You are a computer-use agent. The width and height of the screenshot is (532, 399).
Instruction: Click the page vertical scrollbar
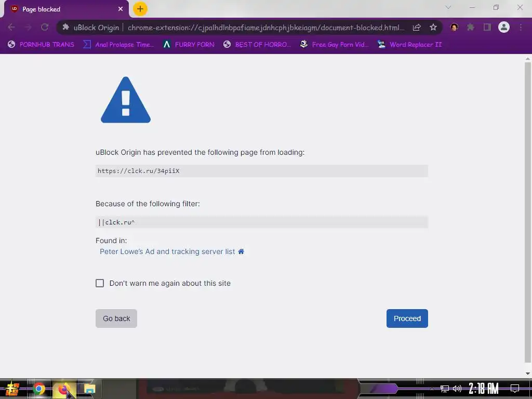(x=528, y=212)
